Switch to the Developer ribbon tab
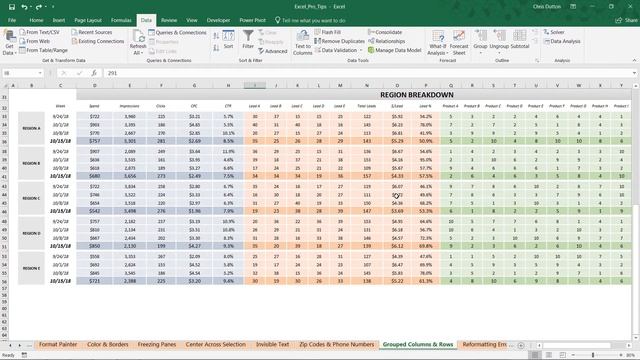640x360 pixels. [218, 20]
